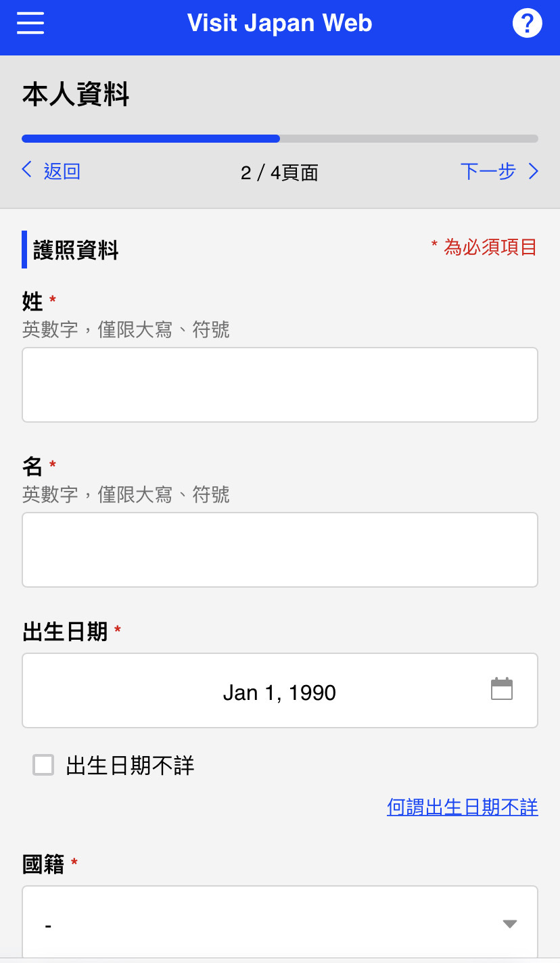This screenshot has width=560, height=963.
Task: Open the help question mark icon
Action: click(528, 24)
